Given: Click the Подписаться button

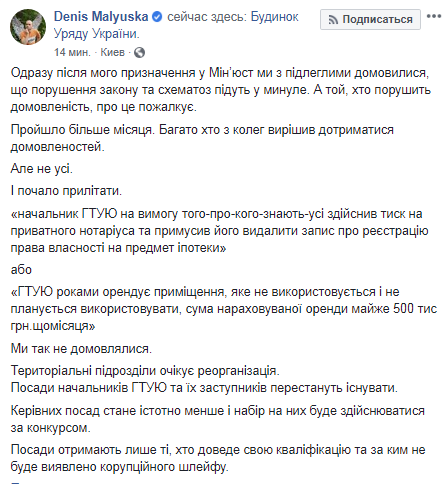Looking at the screenshot, I should coord(370,19).
